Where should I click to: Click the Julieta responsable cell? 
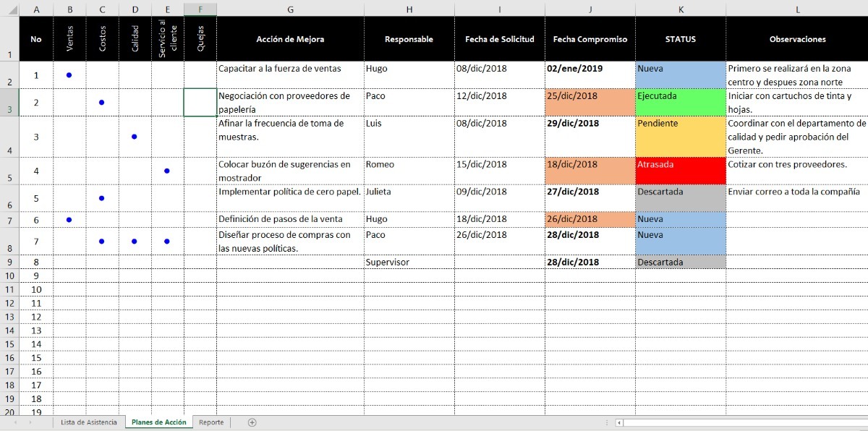[409, 198]
